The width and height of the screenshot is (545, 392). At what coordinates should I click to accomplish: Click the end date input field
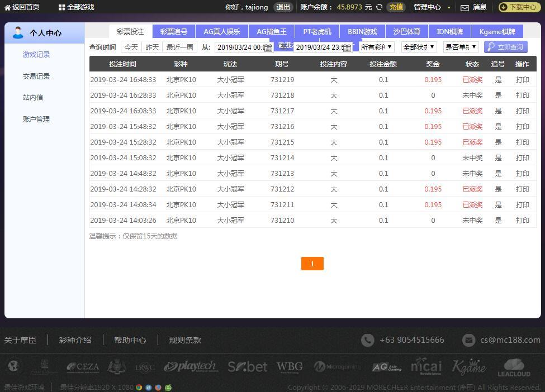click(323, 47)
